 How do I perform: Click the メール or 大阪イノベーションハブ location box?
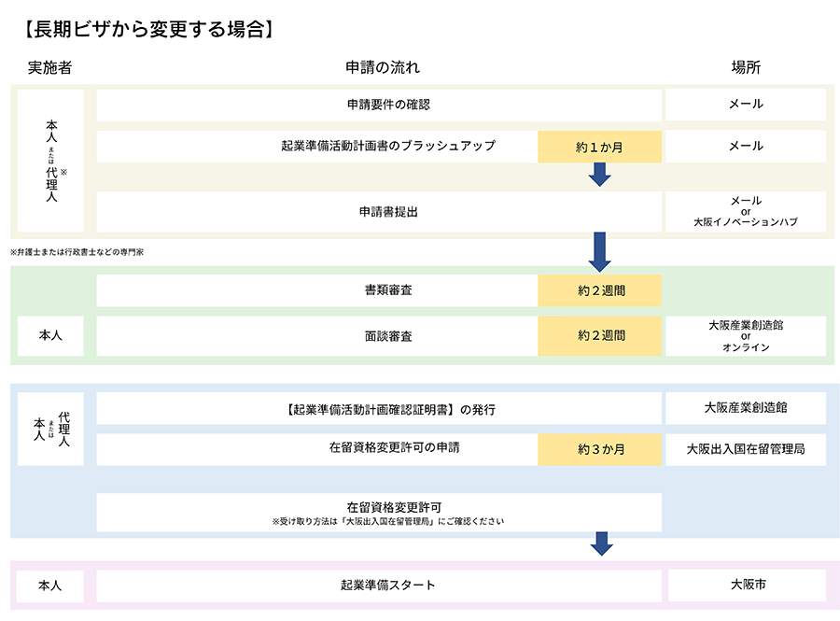point(745,212)
